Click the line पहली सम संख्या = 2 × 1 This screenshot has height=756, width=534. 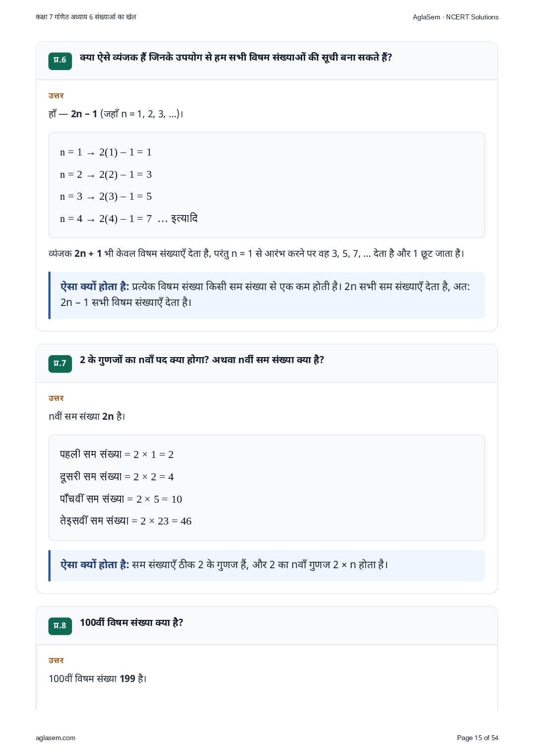pyautogui.click(x=117, y=454)
